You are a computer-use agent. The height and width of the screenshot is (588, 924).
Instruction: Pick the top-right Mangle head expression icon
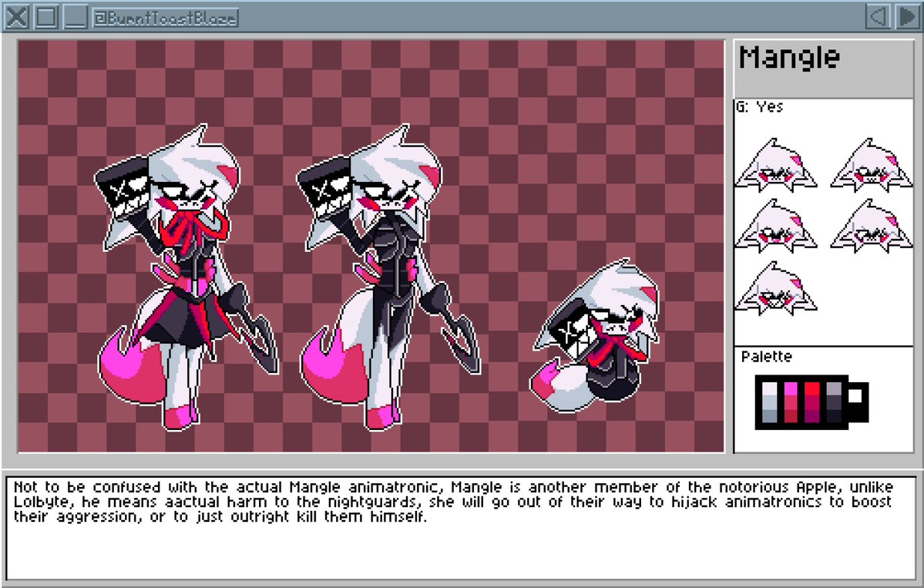[871, 165]
